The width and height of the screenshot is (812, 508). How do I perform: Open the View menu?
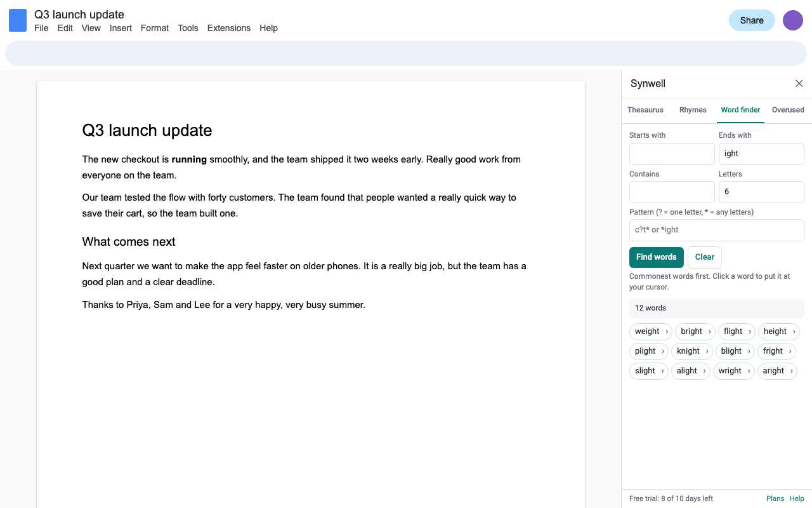[x=91, y=28]
